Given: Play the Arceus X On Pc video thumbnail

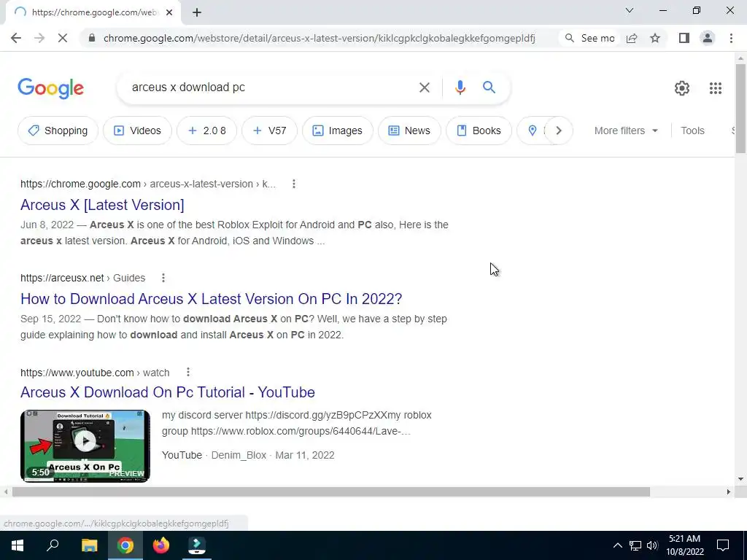Looking at the screenshot, I should [x=85, y=446].
